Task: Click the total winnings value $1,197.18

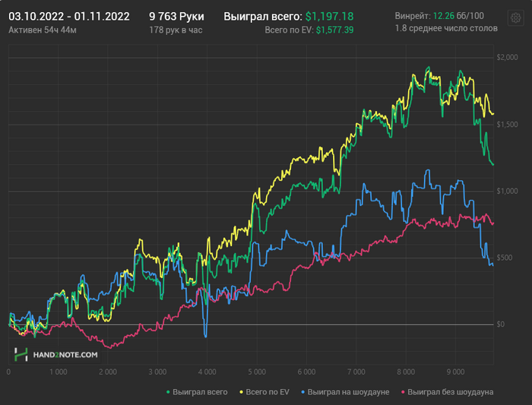Action: (329, 17)
